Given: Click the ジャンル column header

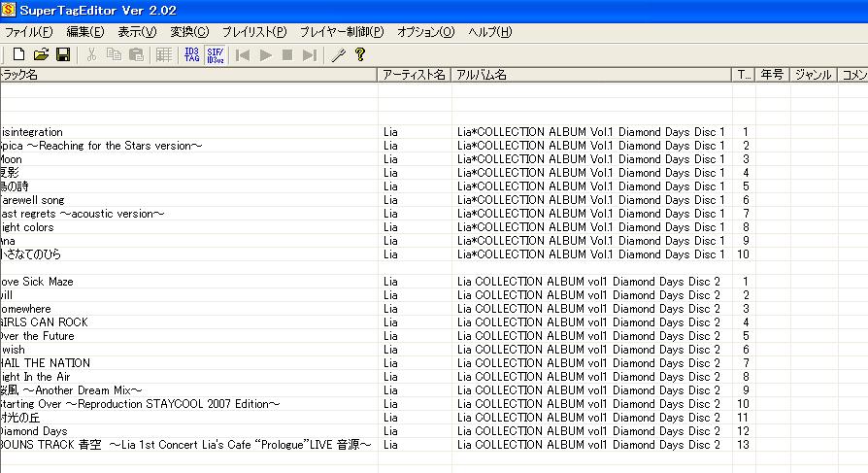Looking at the screenshot, I should pyautogui.click(x=814, y=75).
